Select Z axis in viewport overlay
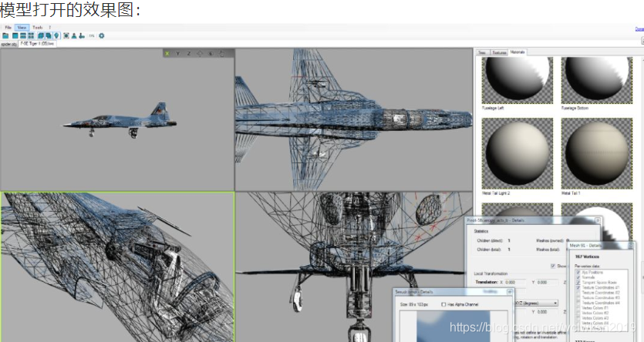644x342 pixels. [x=189, y=53]
